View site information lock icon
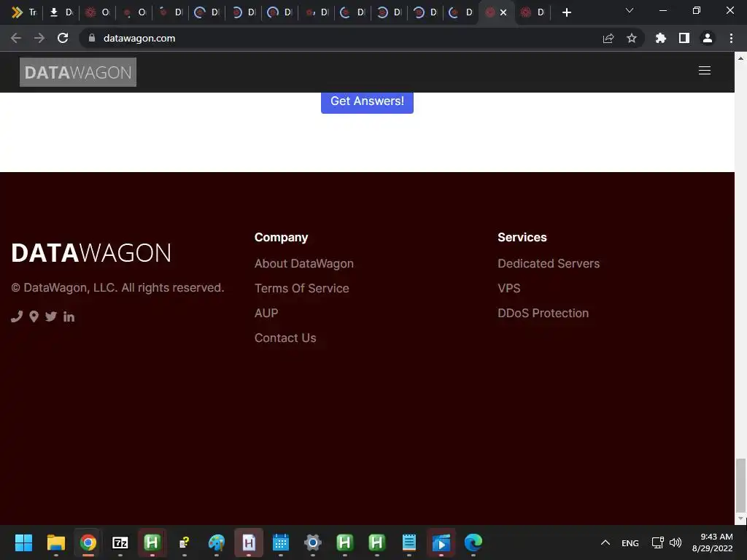Image resolution: width=747 pixels, height=560 pixels. point(92,38)
